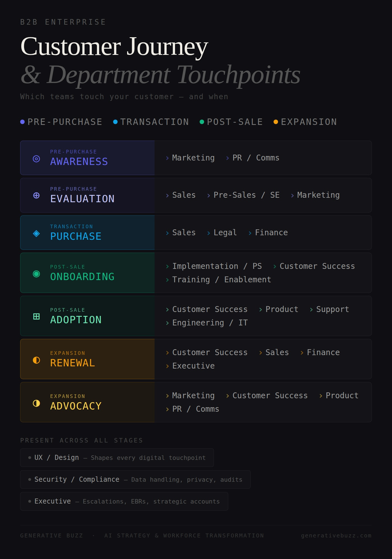This screenshot has height=559, width=392.
Task: Click chevron beside Marketing in Awareness row
Action: click(x=167, y=158)
